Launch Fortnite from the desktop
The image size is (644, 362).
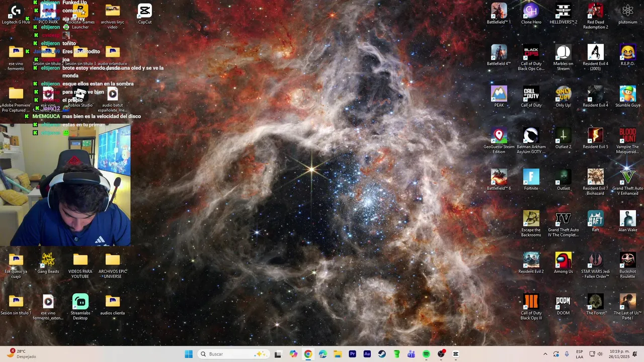tap(531, 180)
